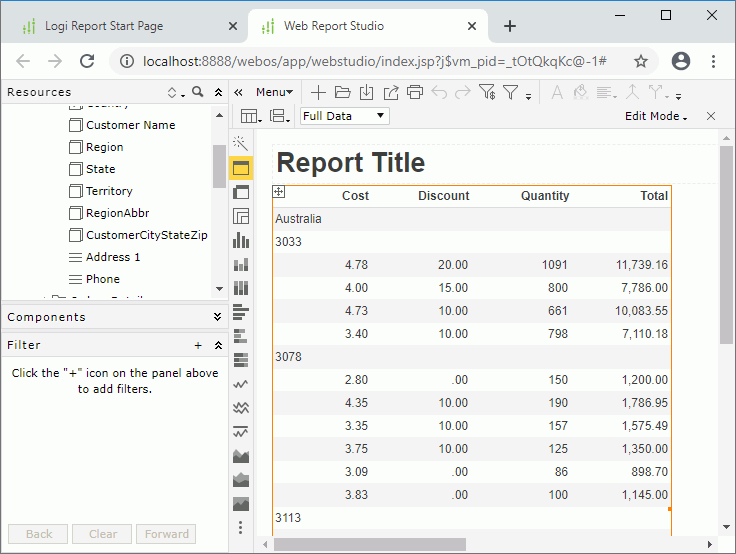Toggle the Territory field box
The image size is (736, 554).
[x=76, y=191]
